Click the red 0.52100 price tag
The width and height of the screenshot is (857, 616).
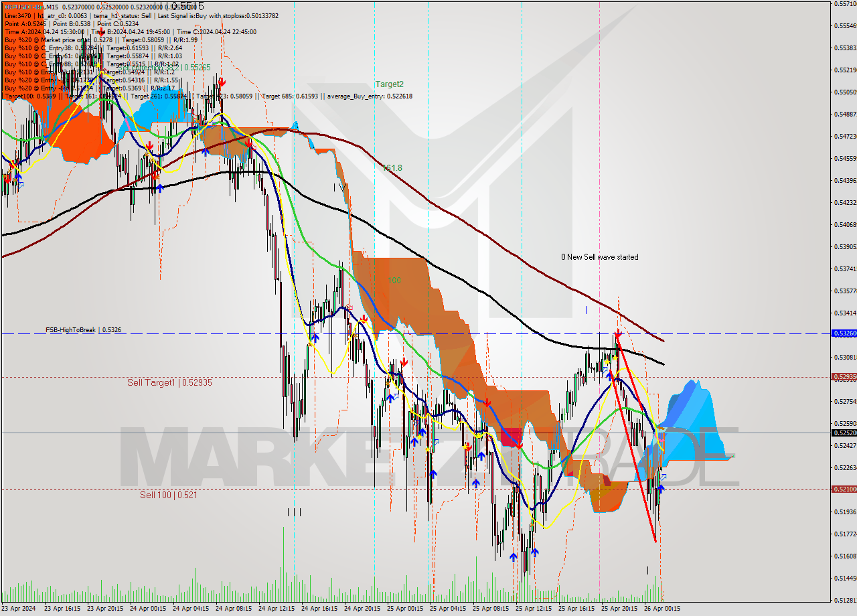(844, 489)
